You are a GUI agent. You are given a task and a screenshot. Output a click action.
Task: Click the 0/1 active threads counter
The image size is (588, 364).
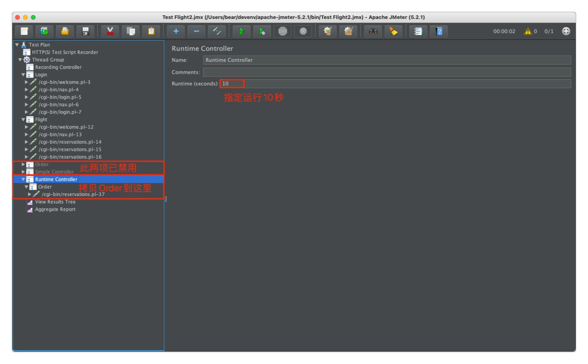[x=549, y=31]
